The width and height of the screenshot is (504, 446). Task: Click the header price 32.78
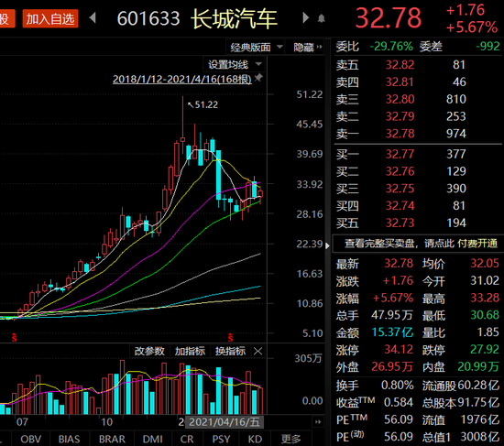[x=389, y=18]
